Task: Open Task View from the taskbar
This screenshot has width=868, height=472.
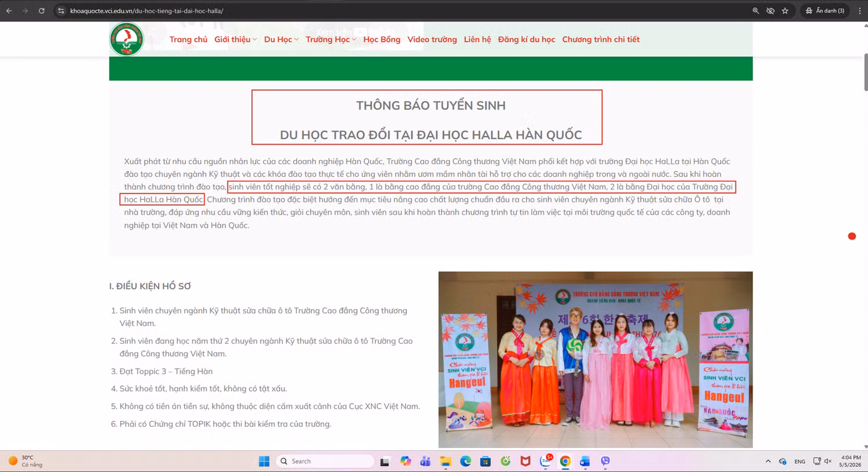Action: 385,461
